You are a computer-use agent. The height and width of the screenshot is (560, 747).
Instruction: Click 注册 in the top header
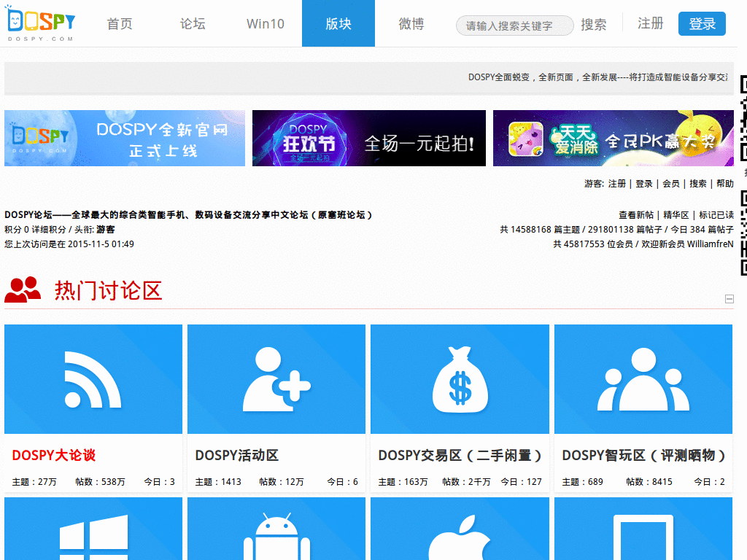[650, 23]
